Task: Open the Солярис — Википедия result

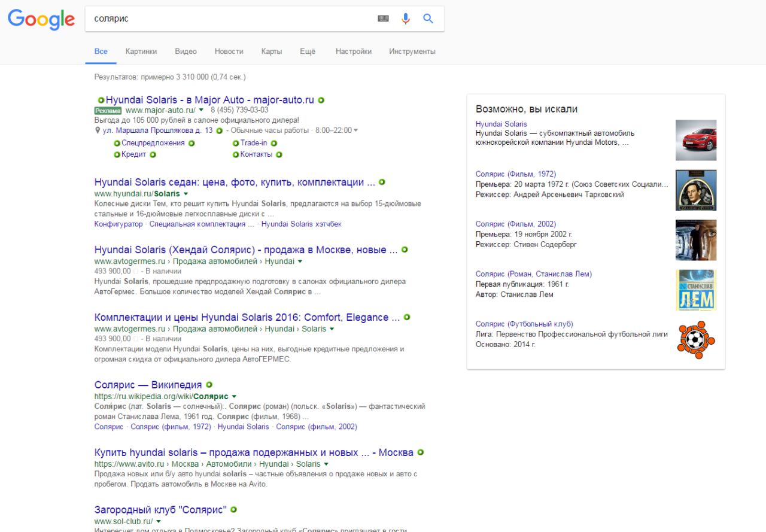Action: coord(148,385)
